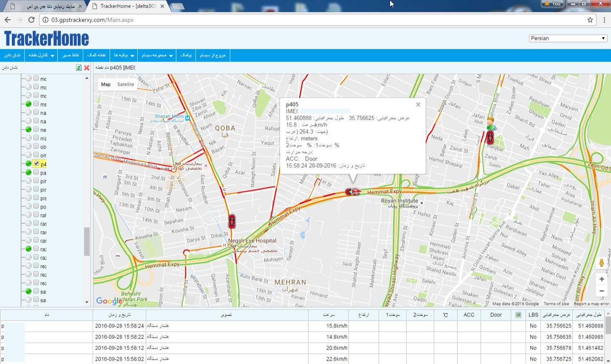Screen dimensions: 611x364
Task: Open the پیامک menu item
Action: (x=186, y=55)
